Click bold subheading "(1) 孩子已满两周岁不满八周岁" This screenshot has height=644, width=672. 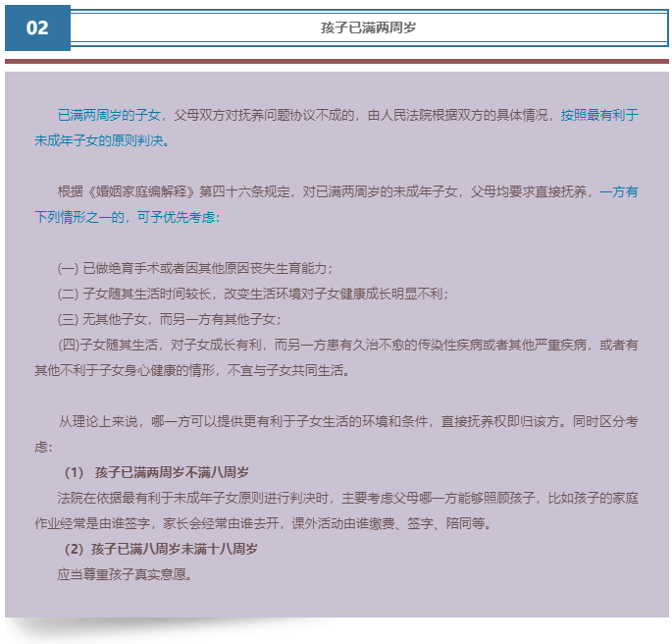pyautogui.click(x=156, y=472)
